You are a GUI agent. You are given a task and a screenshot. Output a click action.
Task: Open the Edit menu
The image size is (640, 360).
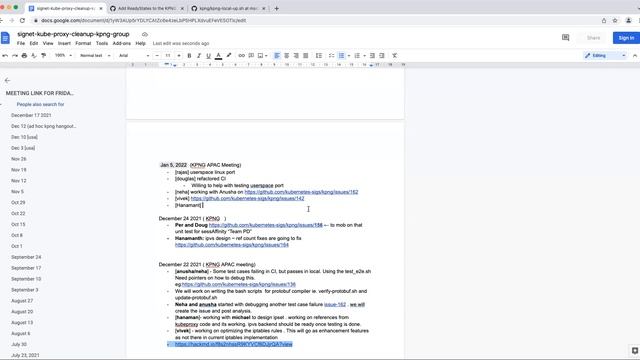click(34, 43)
